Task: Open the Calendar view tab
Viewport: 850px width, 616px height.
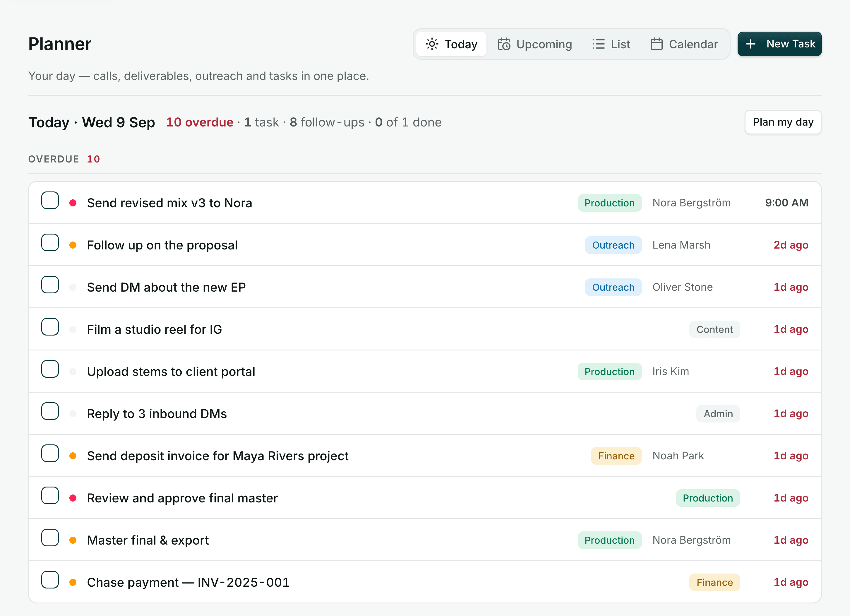Action: [x=684, y=44]
